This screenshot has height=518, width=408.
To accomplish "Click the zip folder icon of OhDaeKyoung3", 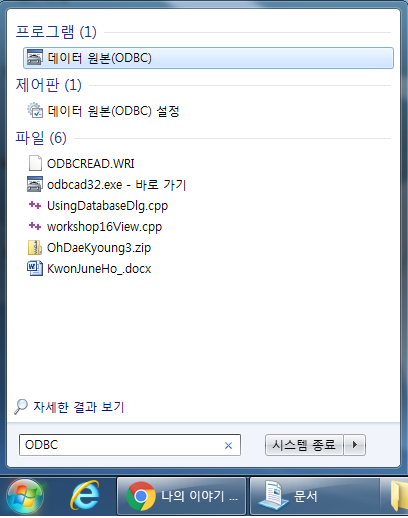I will (x=35, y=247).
